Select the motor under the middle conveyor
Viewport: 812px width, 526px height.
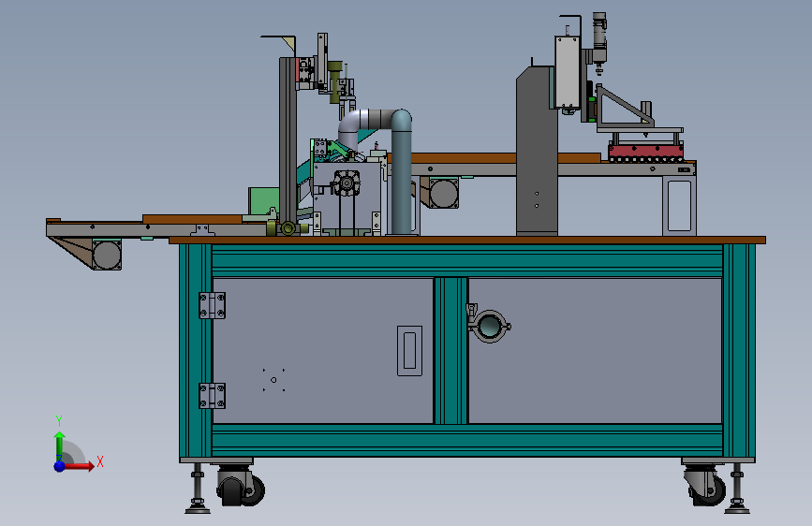click(x=444, y=193)
